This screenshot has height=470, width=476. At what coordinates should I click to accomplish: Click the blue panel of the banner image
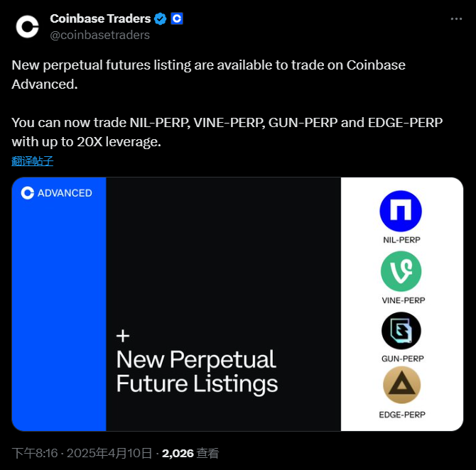(59, 319)
